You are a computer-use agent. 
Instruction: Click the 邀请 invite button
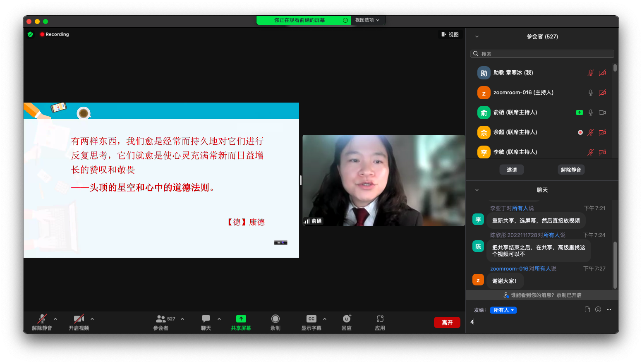(x=512, y=170)
